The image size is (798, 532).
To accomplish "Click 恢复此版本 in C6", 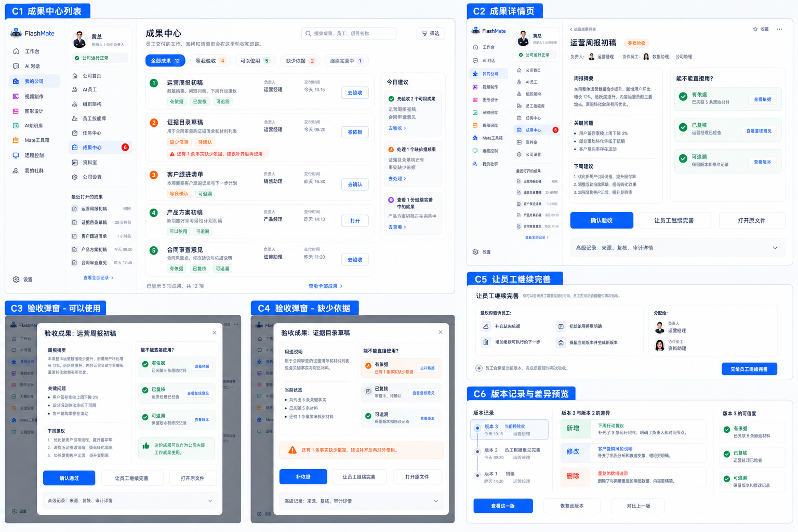I will (x=572, y=506).
